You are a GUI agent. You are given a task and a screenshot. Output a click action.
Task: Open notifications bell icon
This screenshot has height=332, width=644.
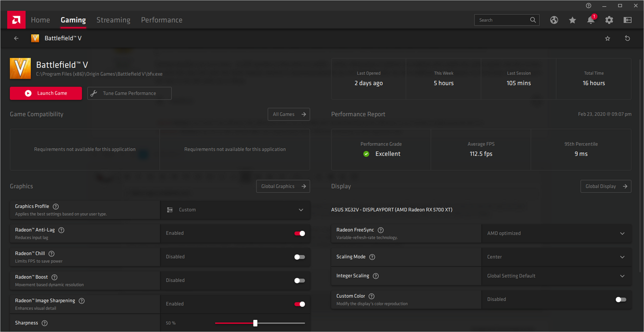pos(591,20)
